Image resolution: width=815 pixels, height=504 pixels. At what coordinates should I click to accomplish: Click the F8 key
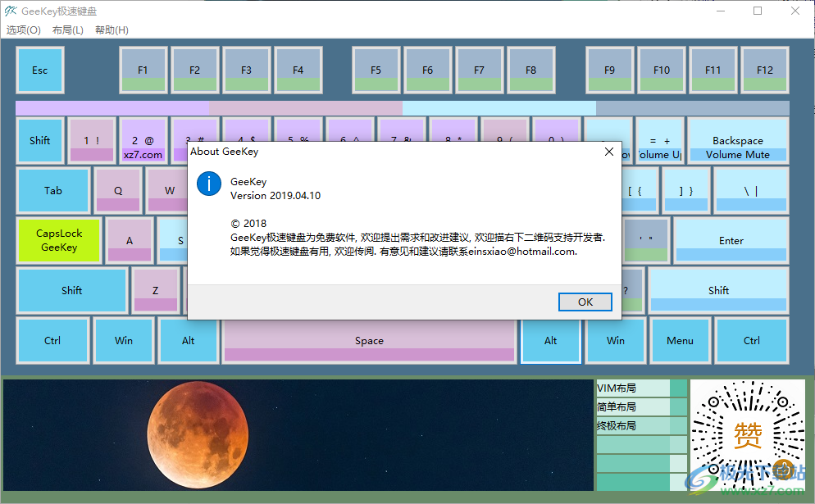(x=530, y=70)
